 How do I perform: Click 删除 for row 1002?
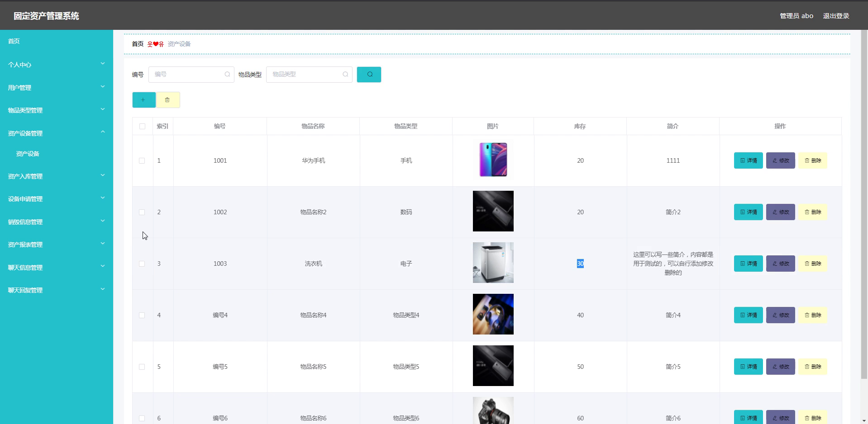click(812, 212)
